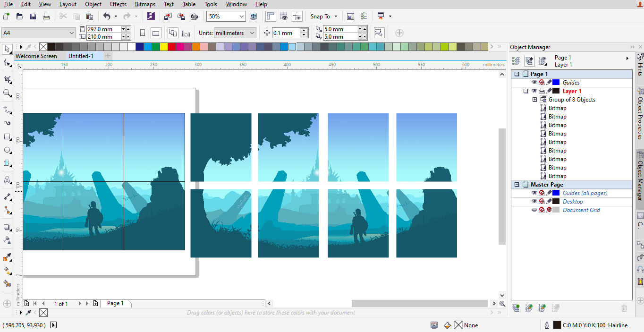Hide Layer 1 using its eye icon

[x=534, y=91]
